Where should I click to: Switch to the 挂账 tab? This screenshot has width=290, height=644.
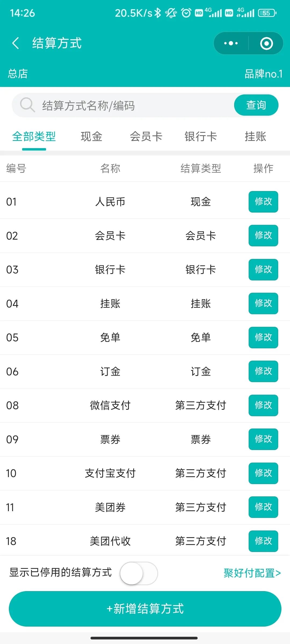tap(255, 137)
